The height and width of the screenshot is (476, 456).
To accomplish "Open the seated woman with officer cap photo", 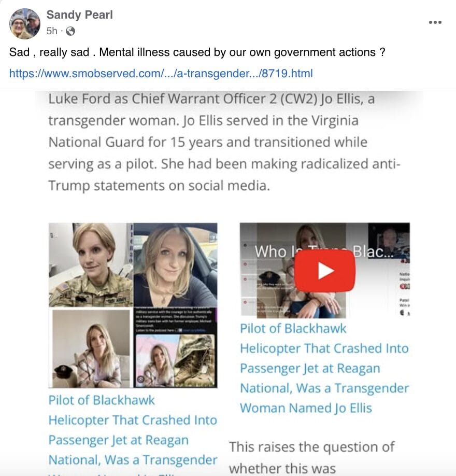I will (x=91, y=348).
